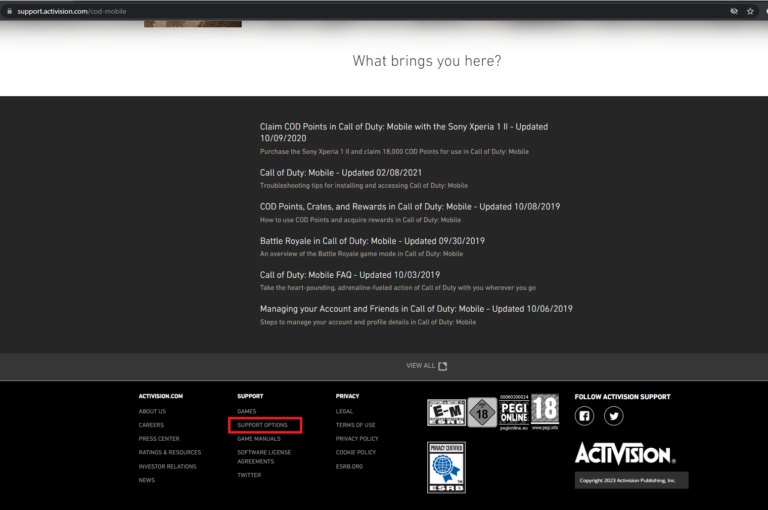The image size is (768, 510).
Task: Open Managing your Account and Friends article
Action: 416,309
